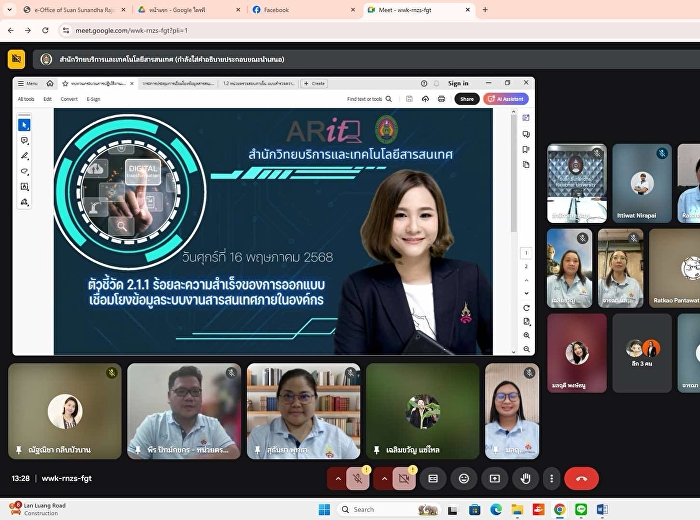Click Acrobat vertical scrollbar thumb
The height and width of the screenshot is (520, 700).
tap(513, 174)
